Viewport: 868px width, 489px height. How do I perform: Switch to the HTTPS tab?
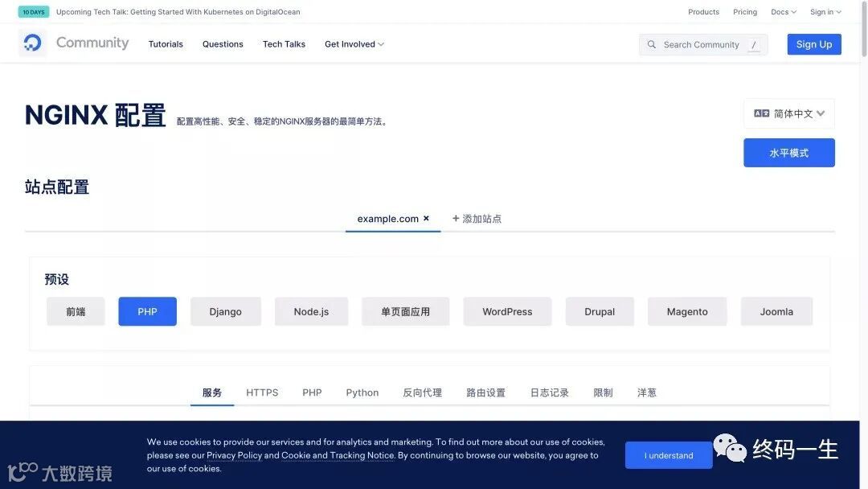pyautogui.click(x=262, y=392)
